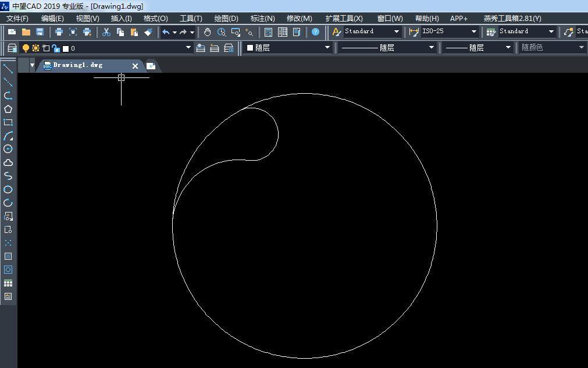
Task: Open the 文件(F) menu
Action: tap(17, 19)
